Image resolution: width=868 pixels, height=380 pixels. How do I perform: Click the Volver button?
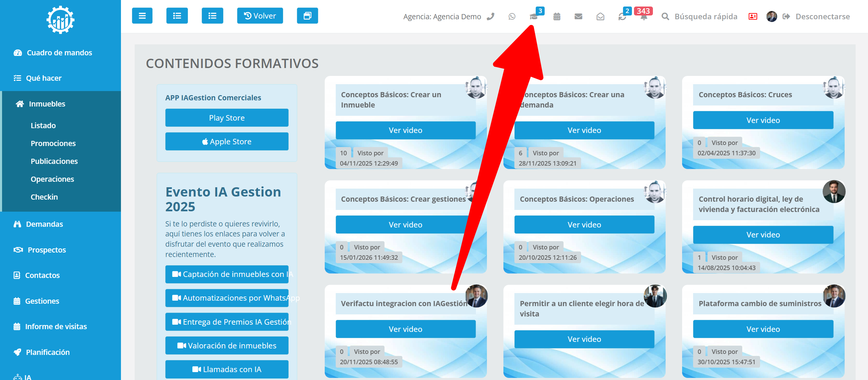click(260, 16)
